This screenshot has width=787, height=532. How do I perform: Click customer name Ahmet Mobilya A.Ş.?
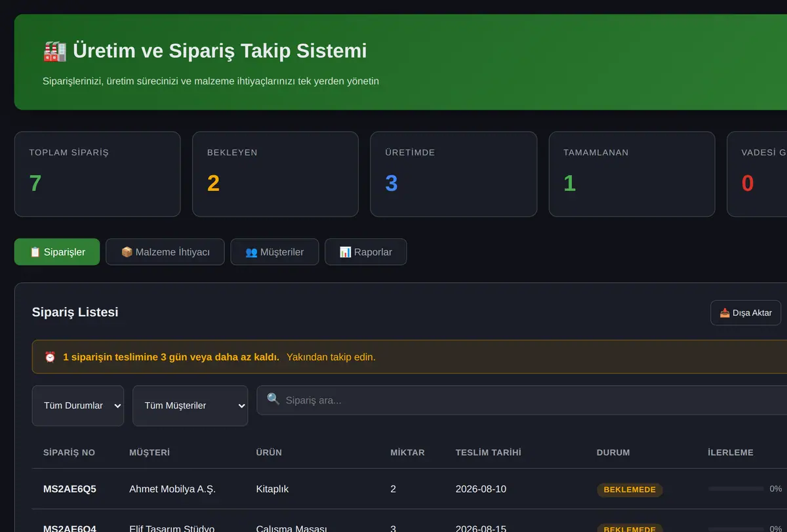point(172,489)
